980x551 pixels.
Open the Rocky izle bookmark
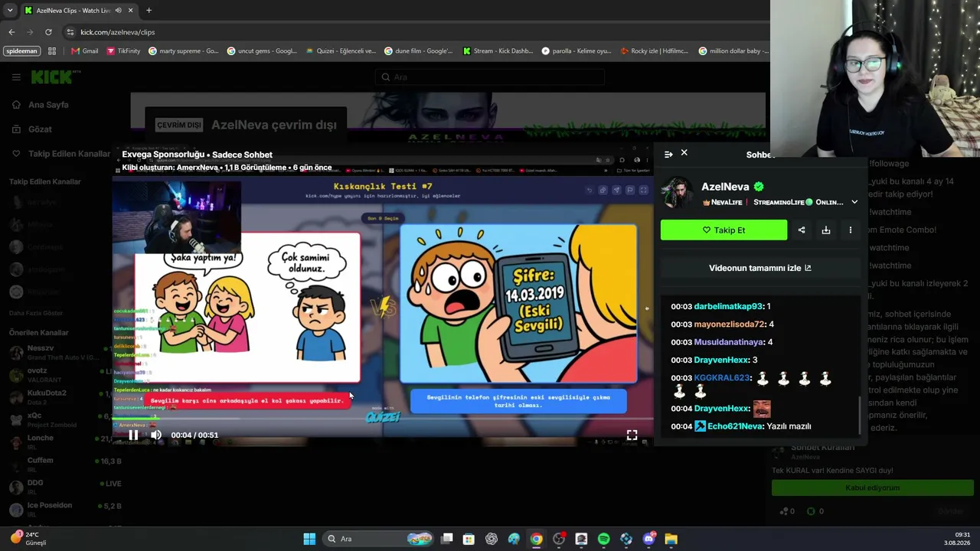pos(655,51)
